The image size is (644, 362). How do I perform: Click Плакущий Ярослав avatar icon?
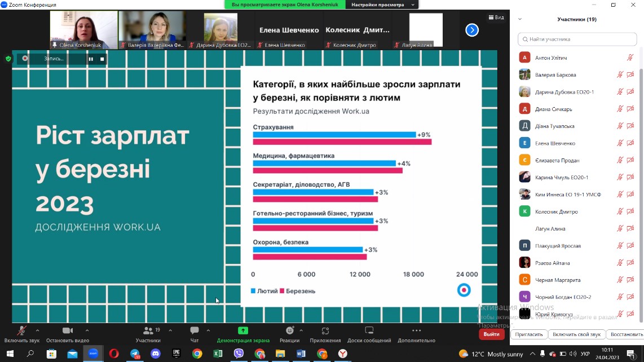(x=524, y=245)
